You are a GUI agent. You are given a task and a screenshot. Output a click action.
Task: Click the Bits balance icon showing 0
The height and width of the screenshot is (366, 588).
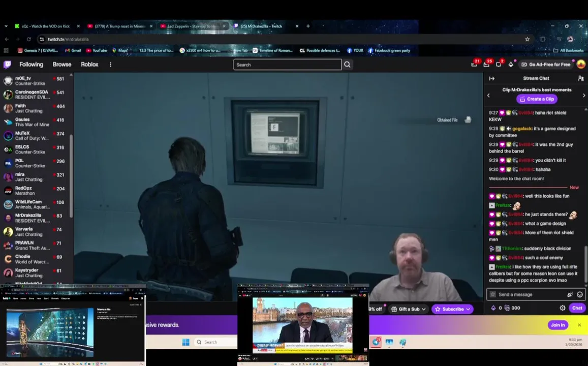(x=497, y=308)
